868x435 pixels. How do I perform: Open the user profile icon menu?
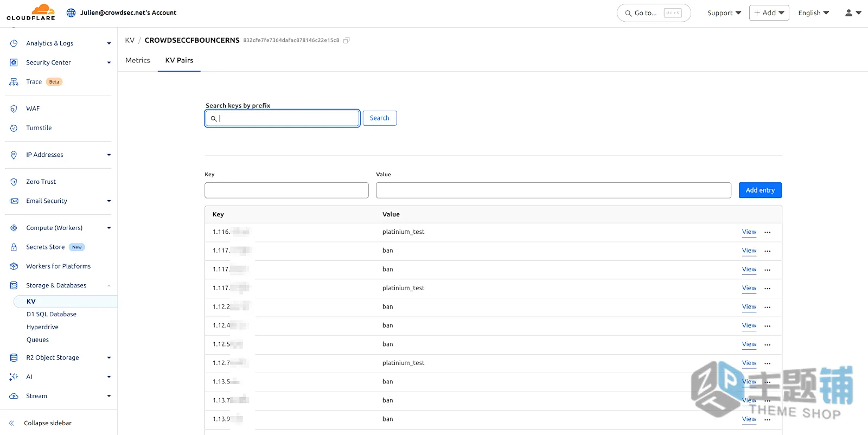point(853,12)
